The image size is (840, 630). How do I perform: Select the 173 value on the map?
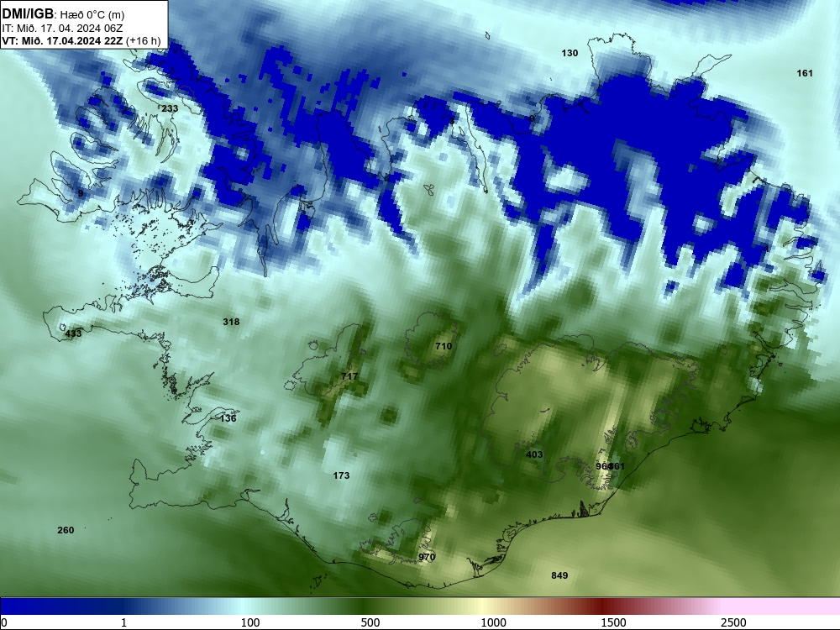(x=341, y=475)
